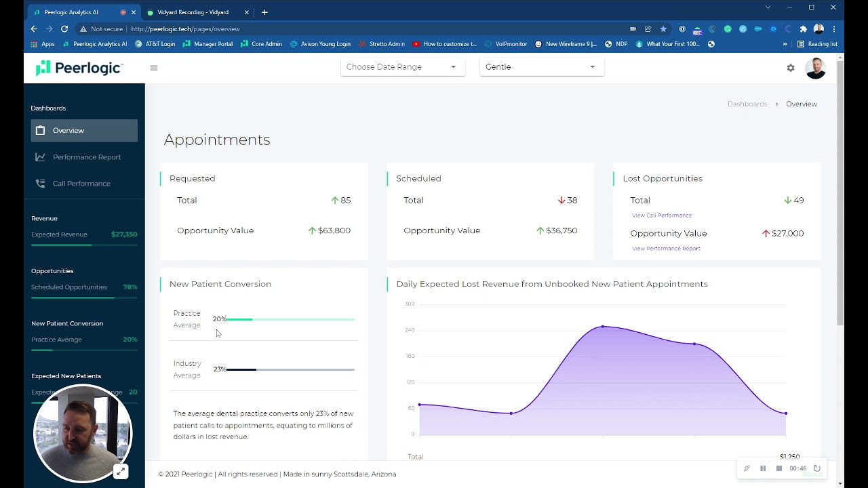The height and width of the screenshot is (488, 868).
Task: Click Expected Revenue progress bar in sidebar
Action: click(x=84, y=245)
